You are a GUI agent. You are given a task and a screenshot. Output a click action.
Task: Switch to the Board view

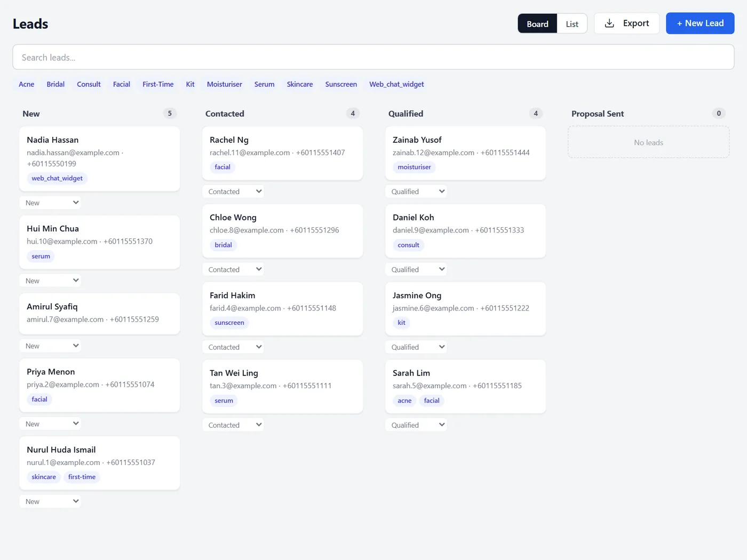pyautogui.click(x=537, y=24)
